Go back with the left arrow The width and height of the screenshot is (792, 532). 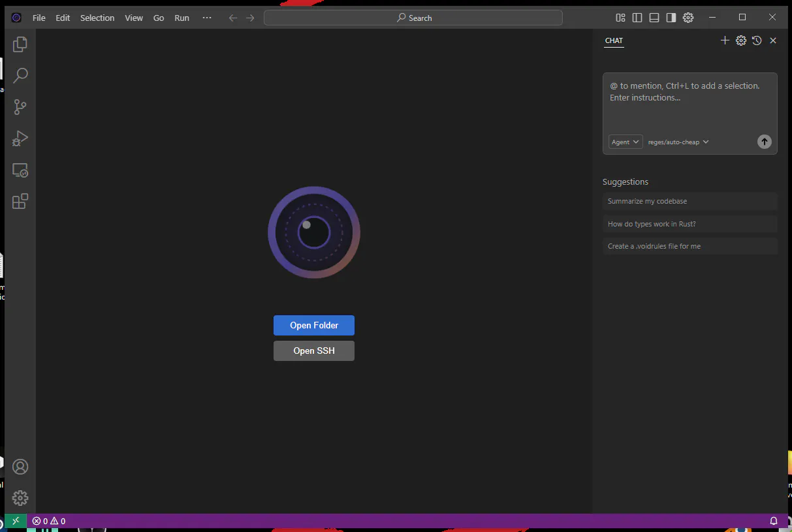[233, 18]
